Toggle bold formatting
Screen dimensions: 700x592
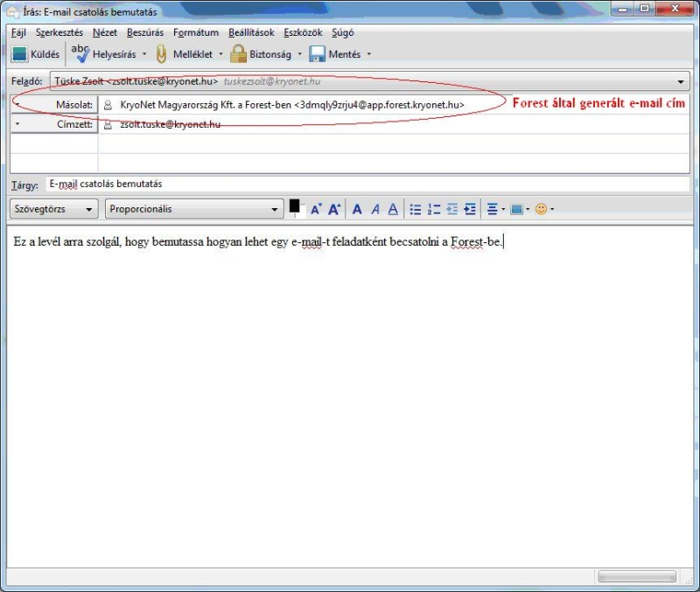pos(357,209)
